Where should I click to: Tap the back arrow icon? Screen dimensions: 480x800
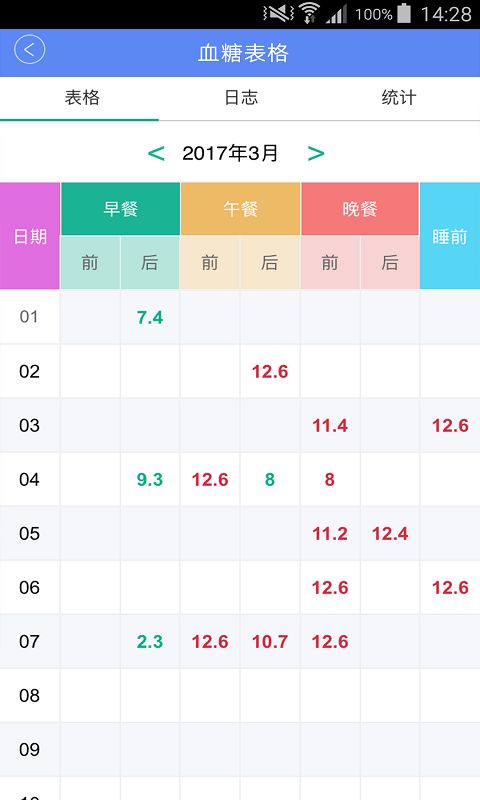click(30, 49)
